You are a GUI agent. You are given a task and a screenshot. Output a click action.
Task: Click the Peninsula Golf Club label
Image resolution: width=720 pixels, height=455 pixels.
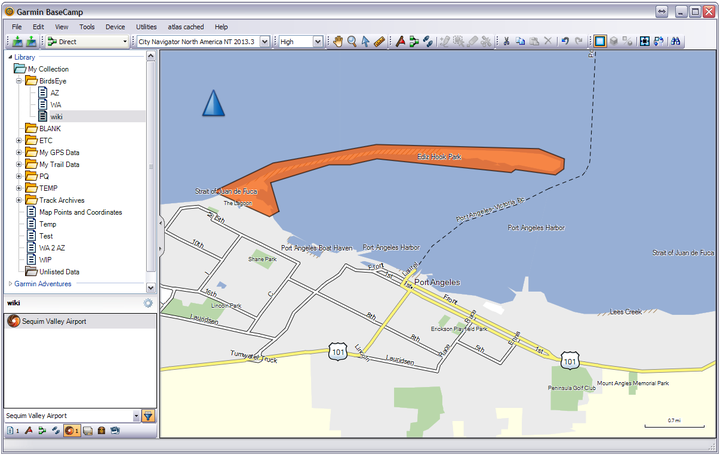(572, 388)
